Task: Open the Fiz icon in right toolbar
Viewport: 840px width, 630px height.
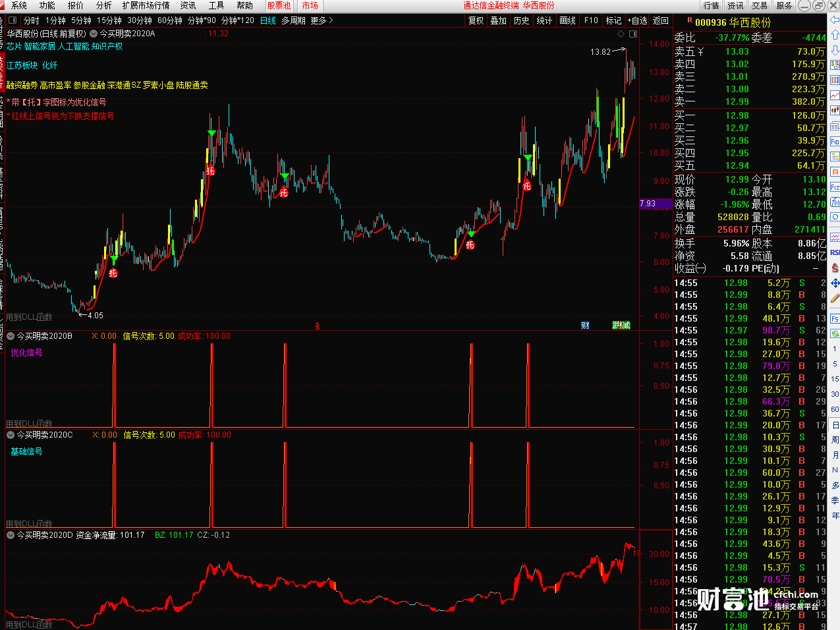Action: coord(835,187)
